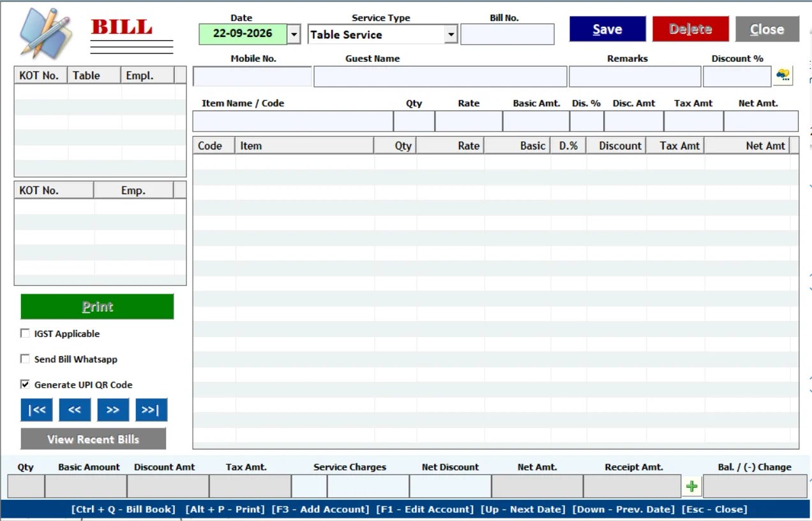Tick the Send Bill Whatsapp checkbox
The width and height of the screenshot is (812, 521).
coord(25,359)
